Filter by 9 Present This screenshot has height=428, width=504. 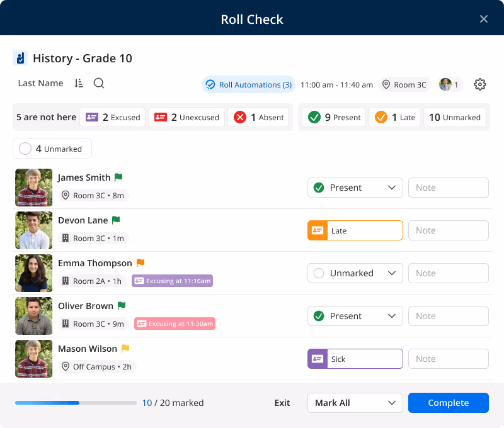334,117
